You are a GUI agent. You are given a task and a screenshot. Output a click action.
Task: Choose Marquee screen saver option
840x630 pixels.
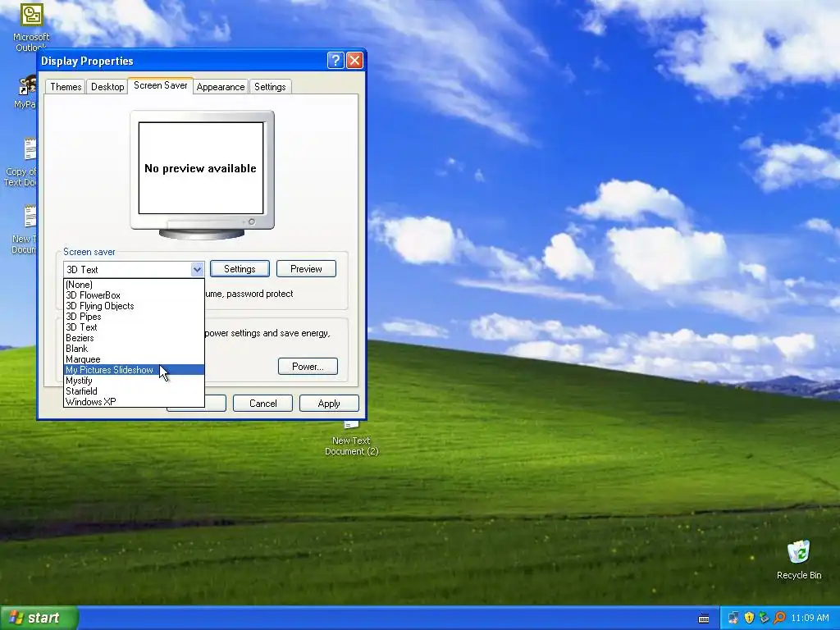point(134,359)
